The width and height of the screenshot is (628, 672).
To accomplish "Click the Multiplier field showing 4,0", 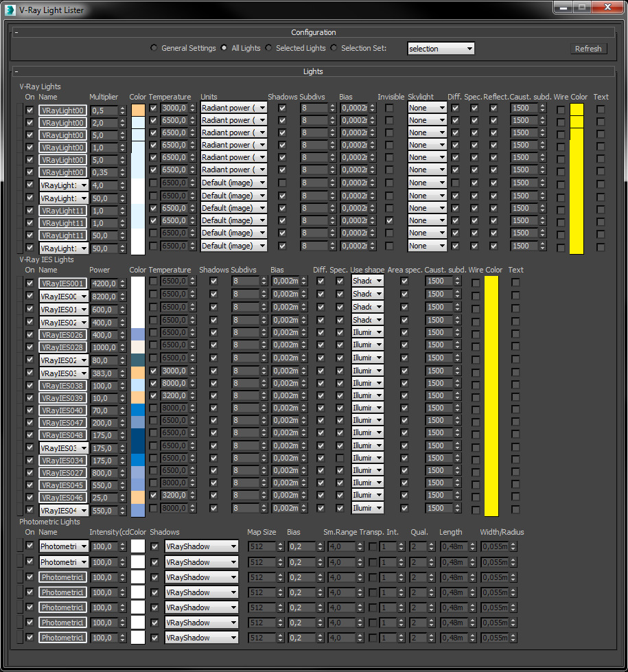I will (104, 185).
